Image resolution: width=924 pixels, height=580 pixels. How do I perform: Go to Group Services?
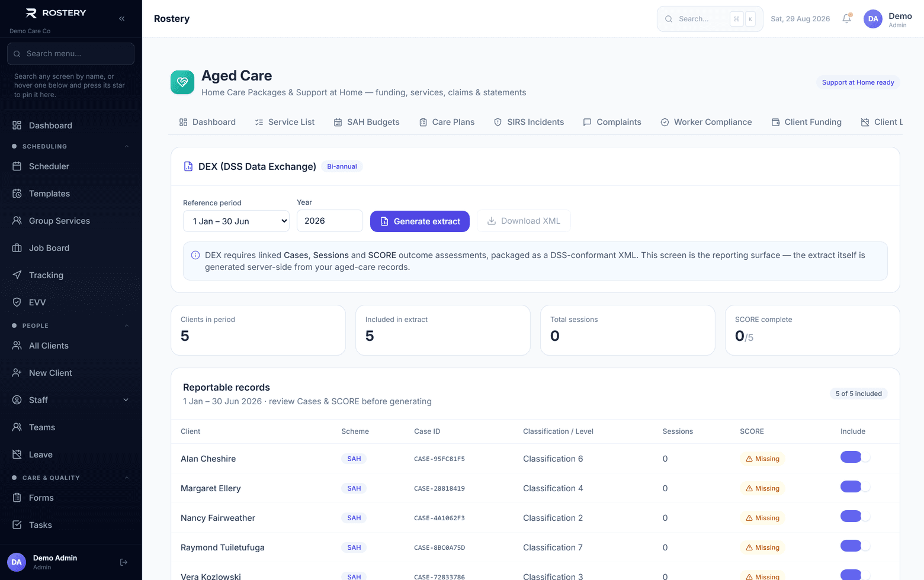pyautogui.click(x=71, y=221)
